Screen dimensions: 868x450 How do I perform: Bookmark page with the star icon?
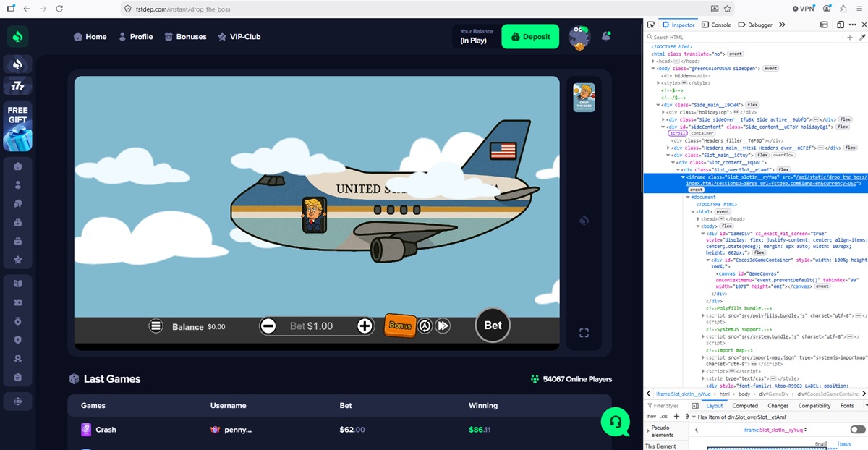[728, 9]
